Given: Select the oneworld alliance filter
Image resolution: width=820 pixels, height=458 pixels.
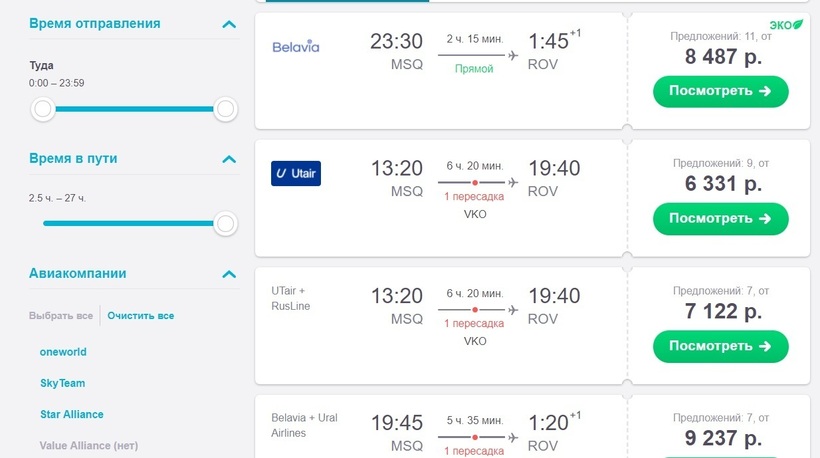Looking at the screenshot, I should (x=63, y=352).
